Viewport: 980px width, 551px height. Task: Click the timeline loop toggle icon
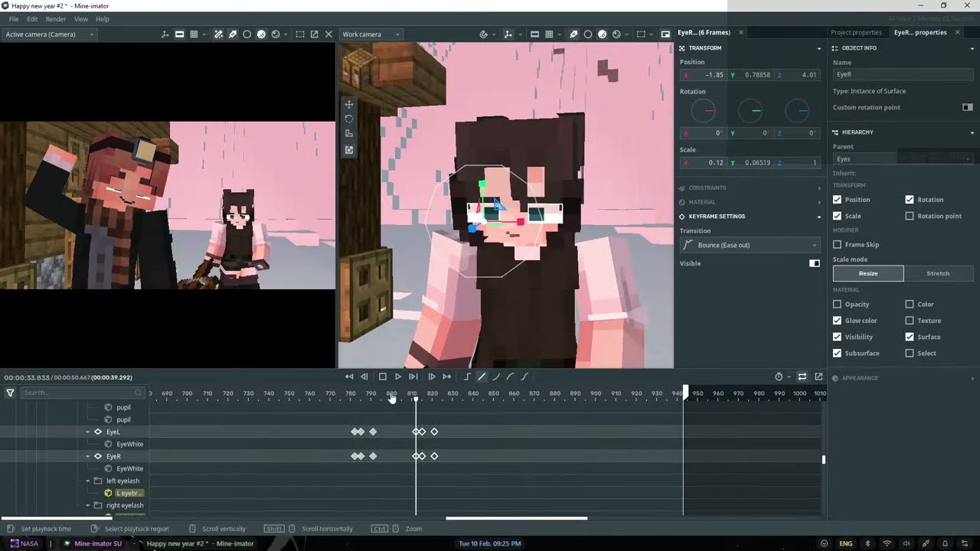(802, 377)
